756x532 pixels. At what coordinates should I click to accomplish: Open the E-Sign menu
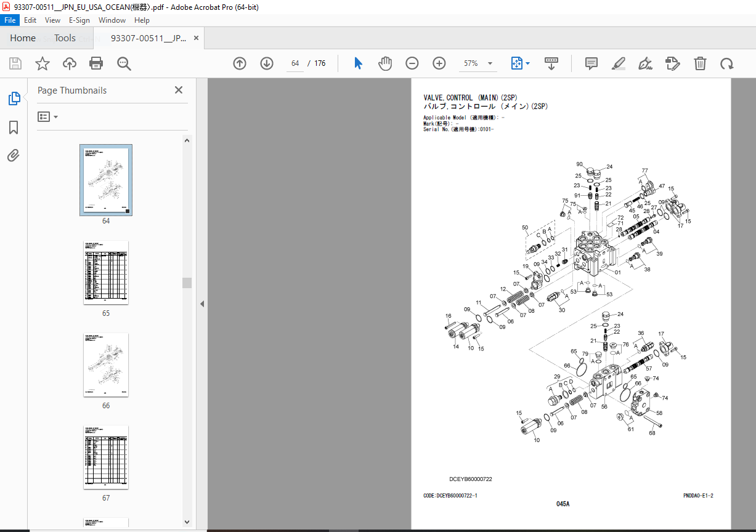(x=79, y=20)
